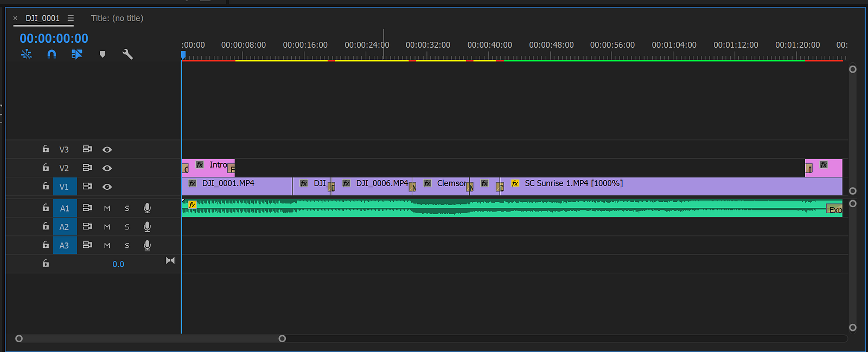Select the V3 track target
The image size is (868, 352).
pos(64,150)
